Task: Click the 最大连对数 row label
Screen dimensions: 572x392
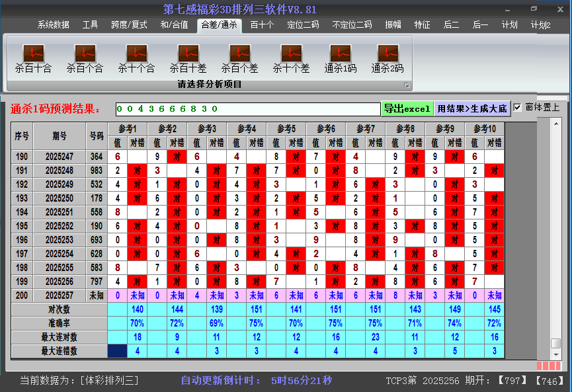Action: (59, 337)
